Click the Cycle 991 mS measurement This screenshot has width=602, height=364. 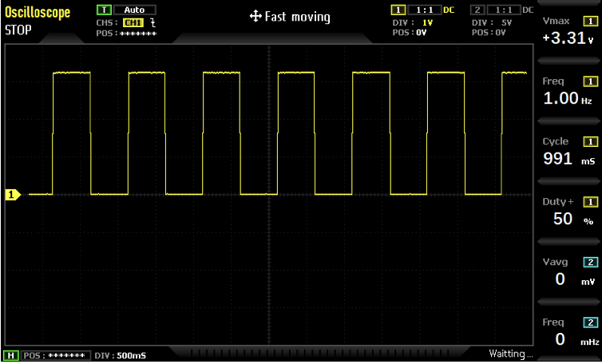(569, 159)
